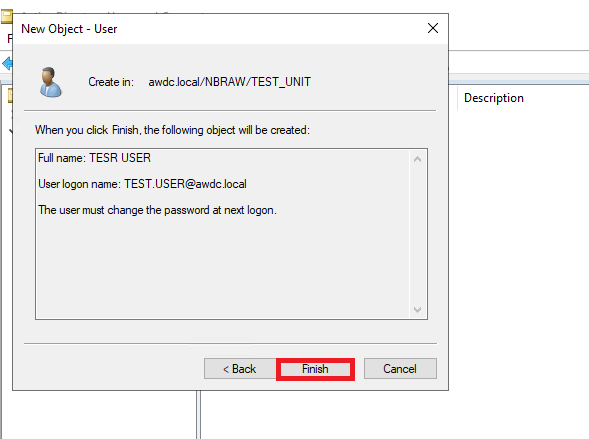Close the New Object - User dialog
589x439 pixels.
click(433, 28)
